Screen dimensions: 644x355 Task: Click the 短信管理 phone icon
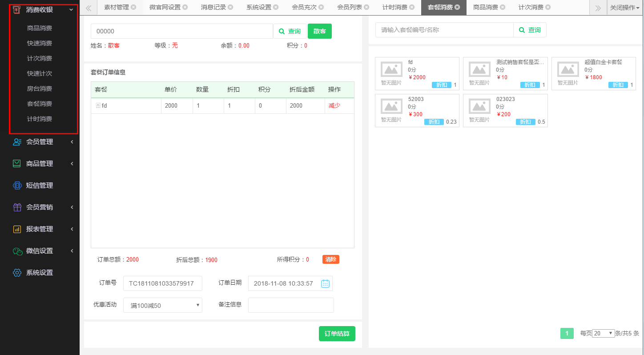[17, 186]
